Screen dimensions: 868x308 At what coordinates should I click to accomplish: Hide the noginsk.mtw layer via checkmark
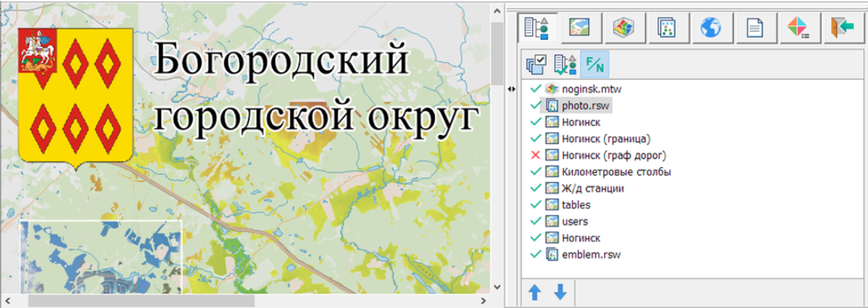coord(535,89)
